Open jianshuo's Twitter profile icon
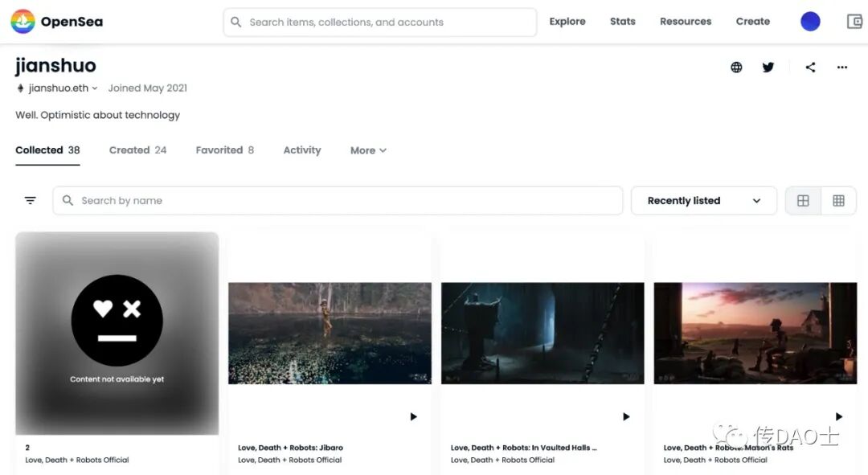Viewport: 868px width, 475px height. [x=768, y=68]
